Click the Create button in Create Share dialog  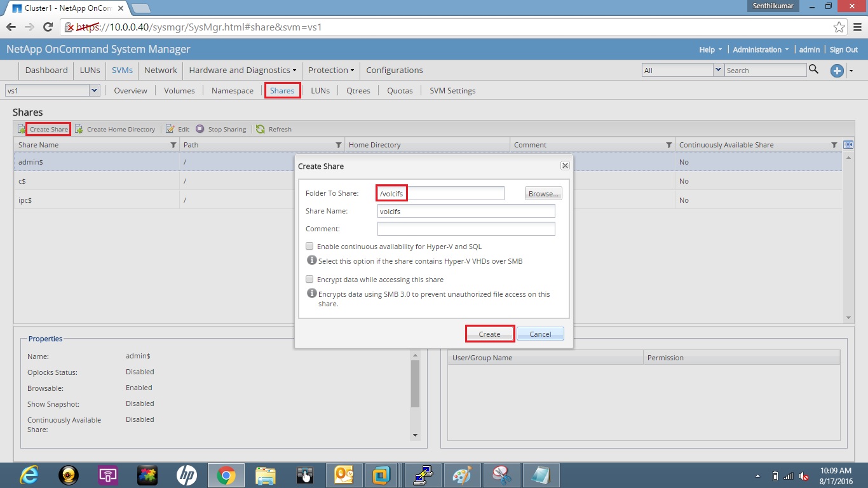click(x=489, y=334)
